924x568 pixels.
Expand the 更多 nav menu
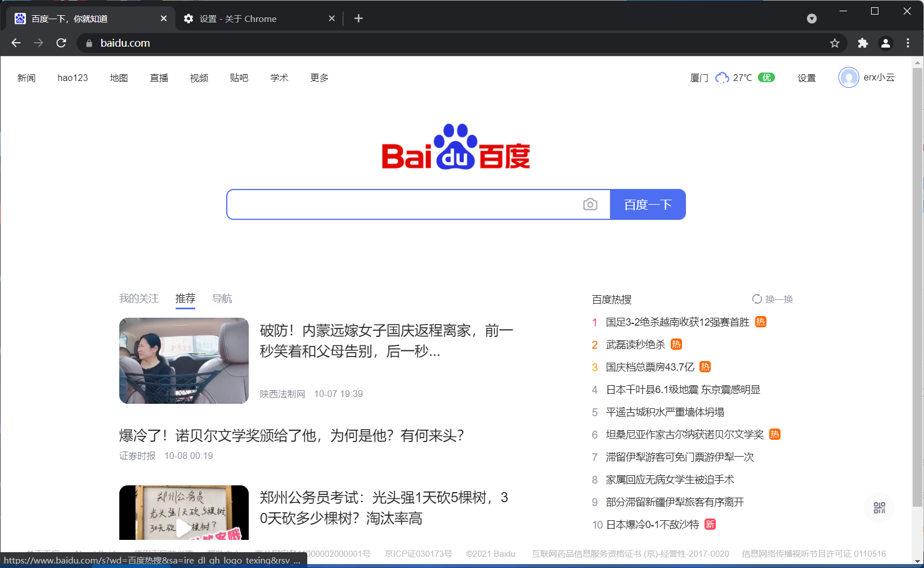point(320,78)
